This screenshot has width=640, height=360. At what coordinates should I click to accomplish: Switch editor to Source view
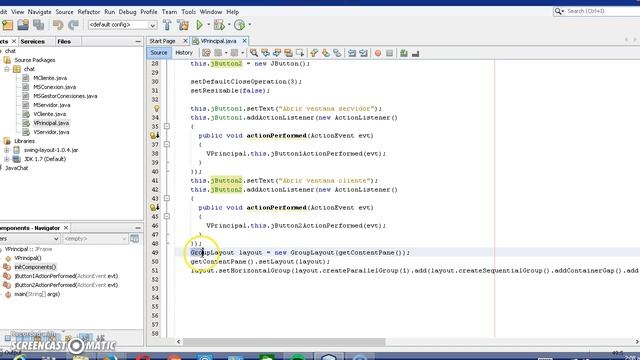159,53
